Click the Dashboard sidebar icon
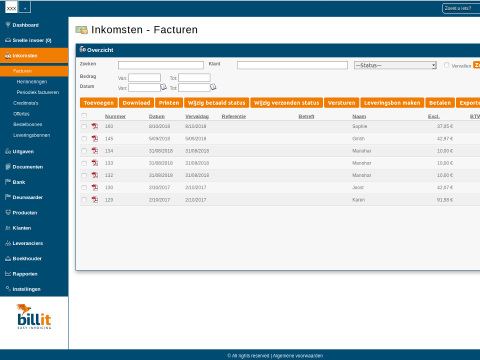Image resolution: width=480 pixels, height=360 pixels. pos(8,25)
